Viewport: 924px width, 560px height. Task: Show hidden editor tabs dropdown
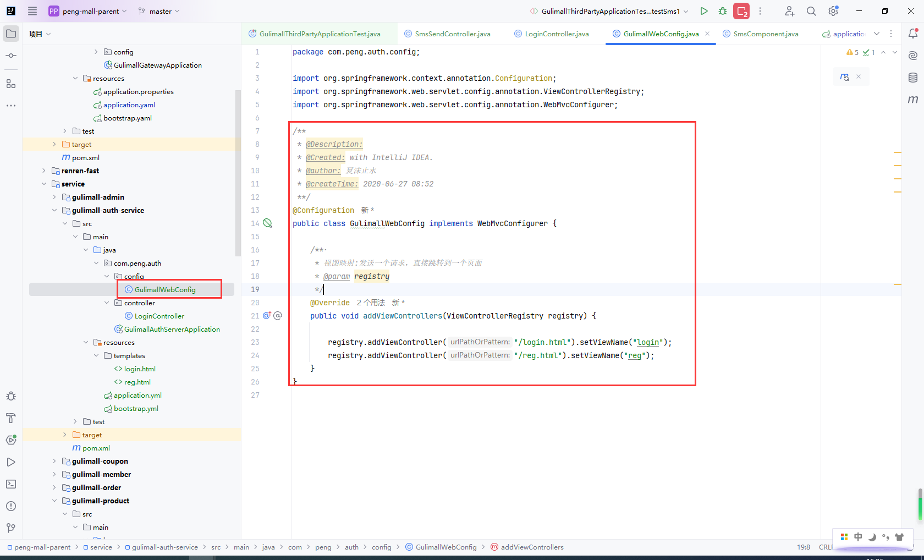click(877, 34)
